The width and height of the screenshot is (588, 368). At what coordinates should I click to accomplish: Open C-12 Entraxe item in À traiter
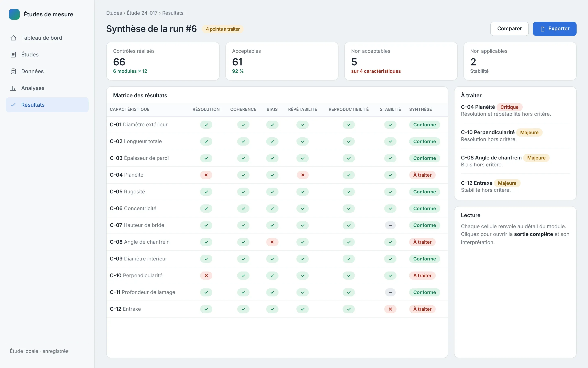tap(515, 186)
